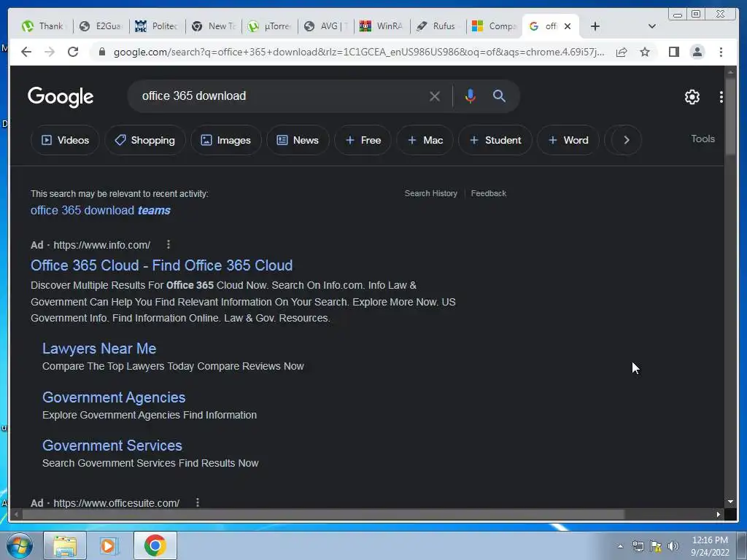The height and width of the screenshot is (560, 747).
Task: Reload the page with the refresh icon
Action: coord(73,52)
